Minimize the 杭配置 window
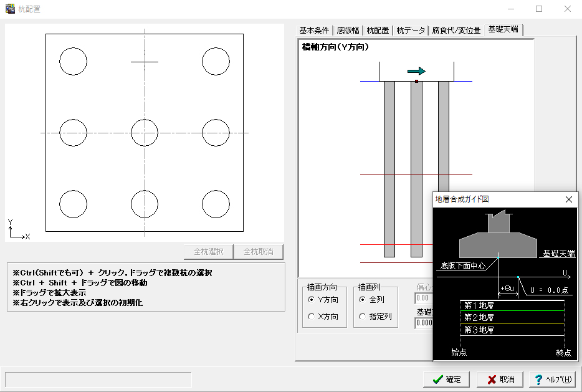 pos(511,9)
